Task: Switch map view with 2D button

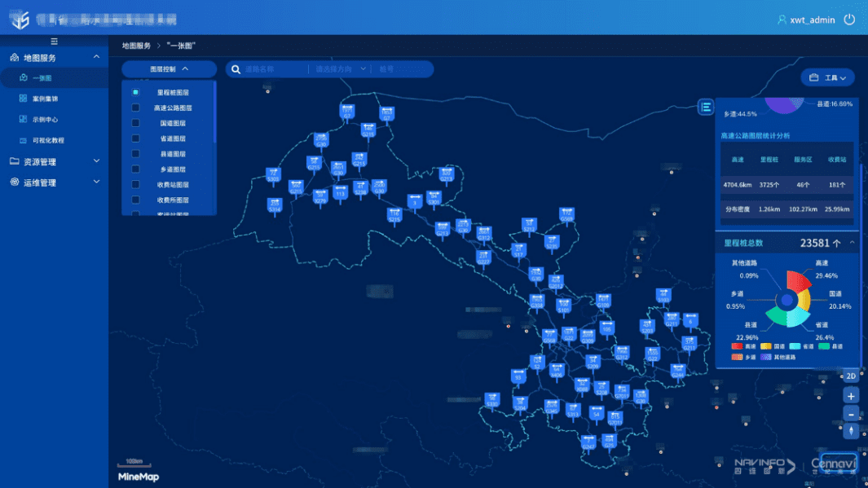Action: (x=851, y=376)
